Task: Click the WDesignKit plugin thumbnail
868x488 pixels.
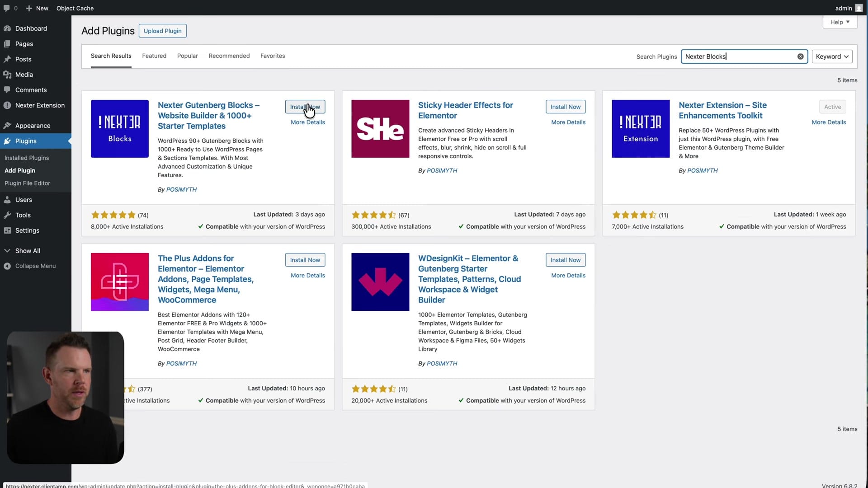Action: pos(380,282)
